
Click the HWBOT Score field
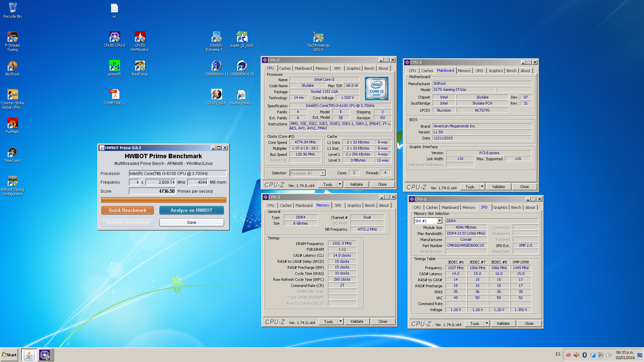(x=152, y=191)
